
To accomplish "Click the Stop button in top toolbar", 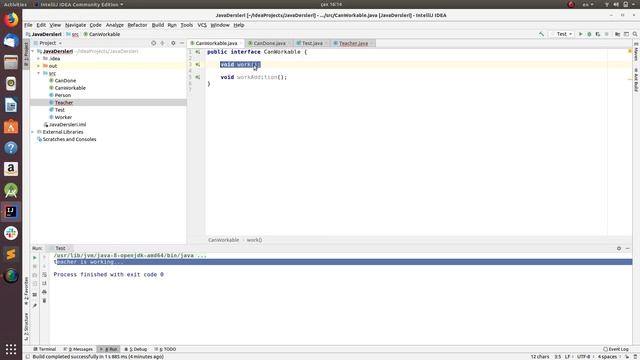I will click(x=607, y=34).
